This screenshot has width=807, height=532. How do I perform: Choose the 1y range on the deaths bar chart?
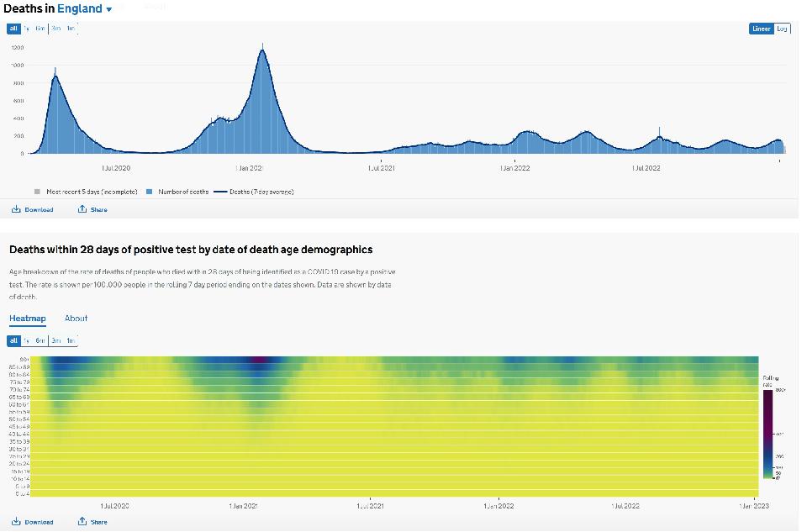[26, 29]
